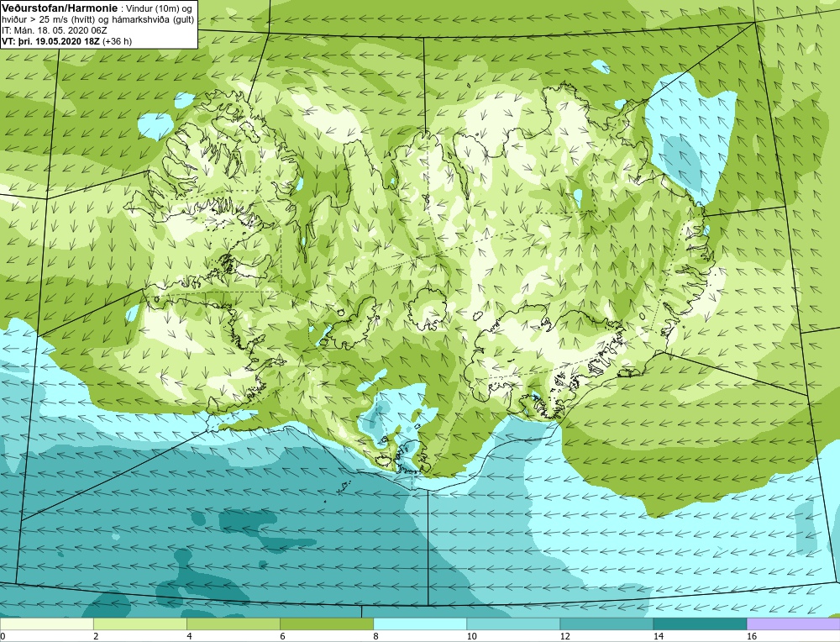Click the aqua 10–12 m/s legend swatch
The width and height of the screenshot is (840, 642).
[513, 624]
